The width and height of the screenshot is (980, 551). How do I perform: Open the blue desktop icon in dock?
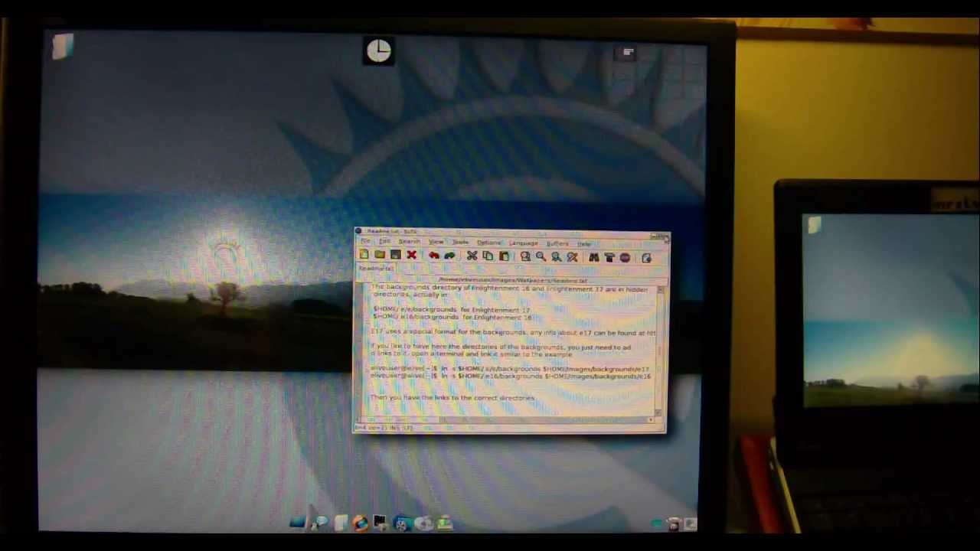[x=298, y=523]
